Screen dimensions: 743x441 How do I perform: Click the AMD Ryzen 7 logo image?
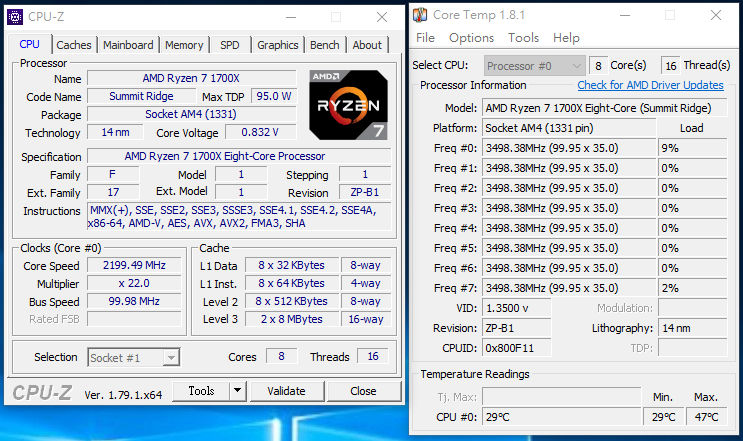pyautogui.click(x=348, y=105)
